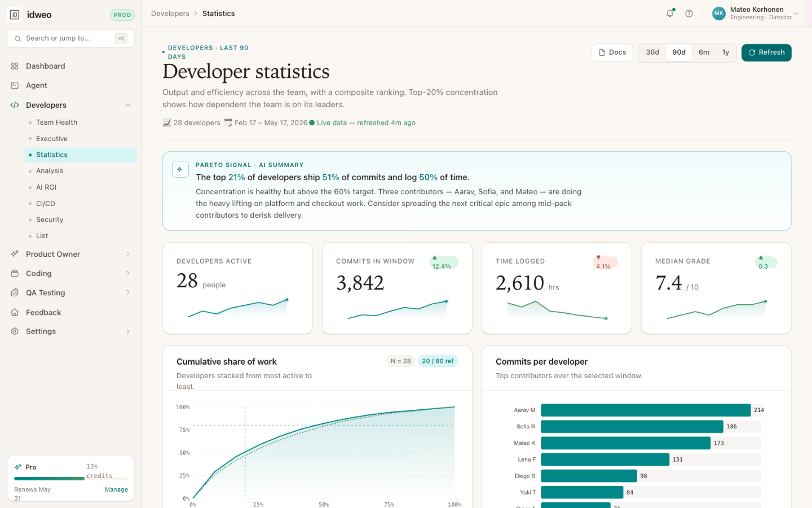Click the '3,842' commits value
The width and height of the screenshot is (812, 508).
click(x=360, y=283)
